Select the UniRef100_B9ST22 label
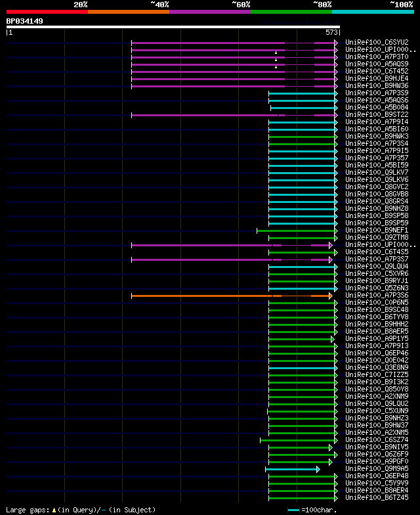 [377, 114]
